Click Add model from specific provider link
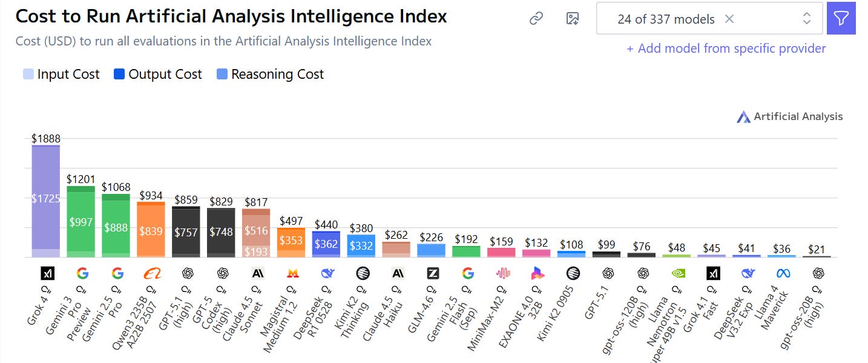The image size is (868, 363). click(x=726, y=48)
